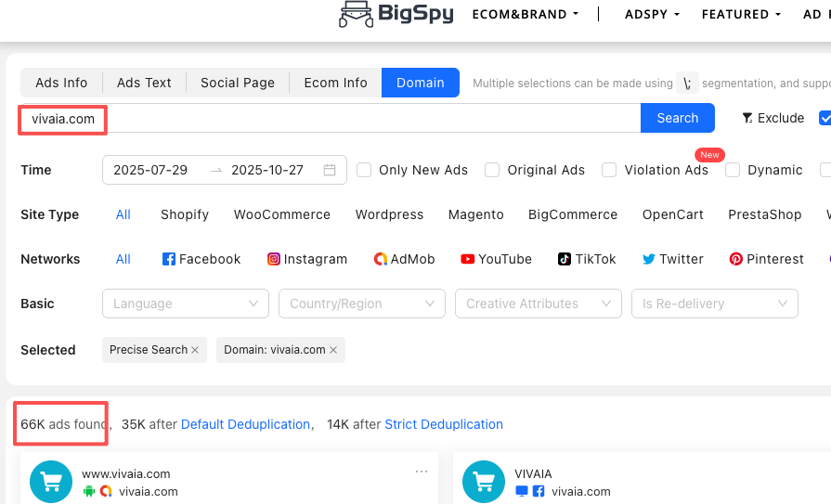Click the BigSpy logo

click(x=396, y=14)
